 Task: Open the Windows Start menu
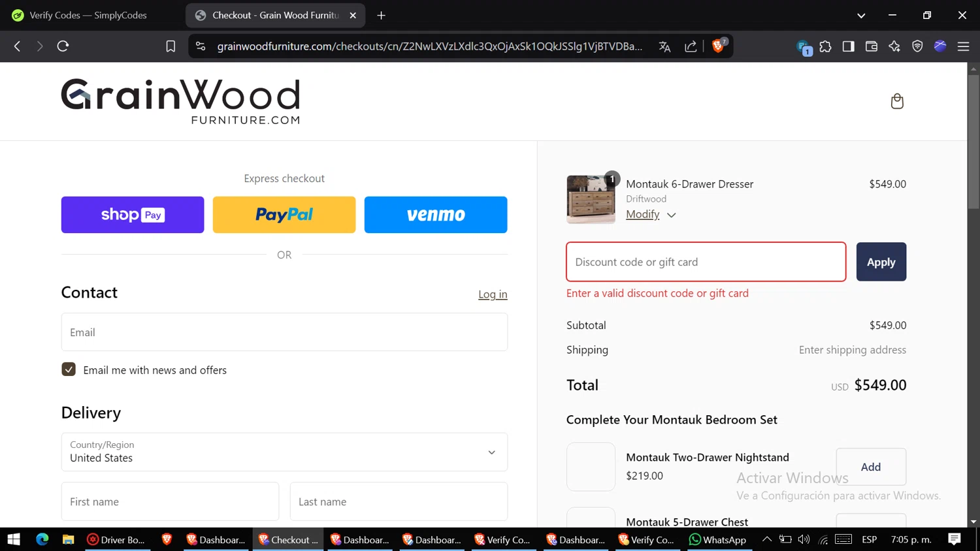14,539
